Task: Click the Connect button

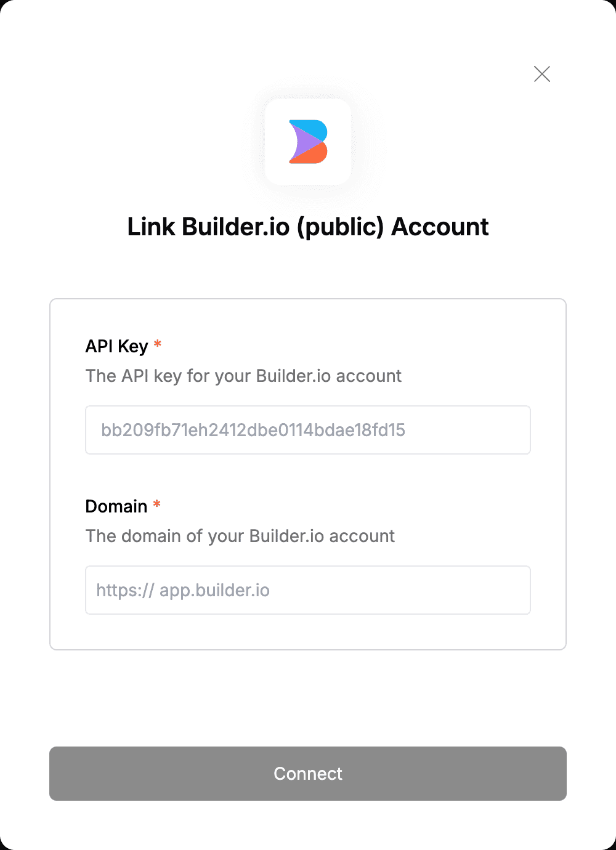Action: [x=308, y=774]
